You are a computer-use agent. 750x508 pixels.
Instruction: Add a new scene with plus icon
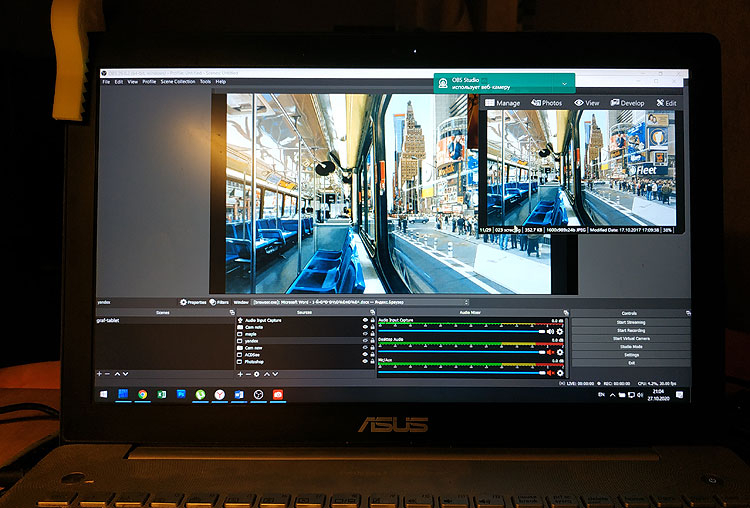pos(99,374)
